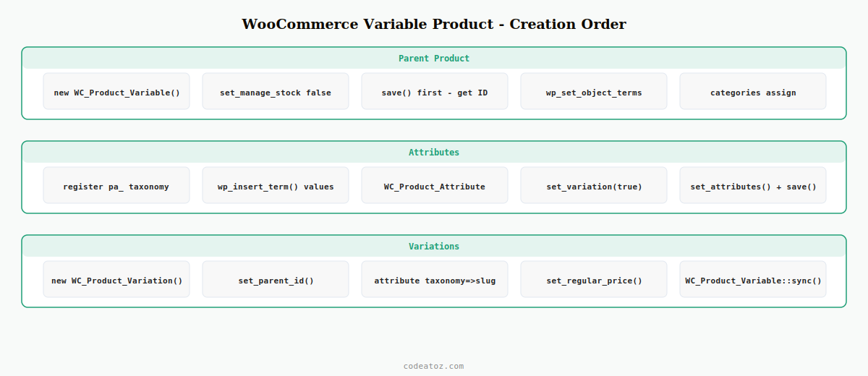Select the 'register pa_ taxonomy' box
868x376 pixels.
(x=116, y=185)
